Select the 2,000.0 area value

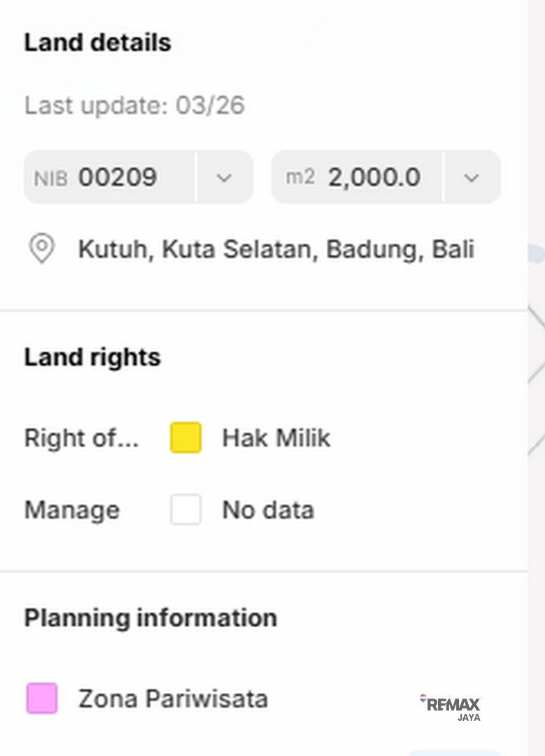click(x=374, y=177)
